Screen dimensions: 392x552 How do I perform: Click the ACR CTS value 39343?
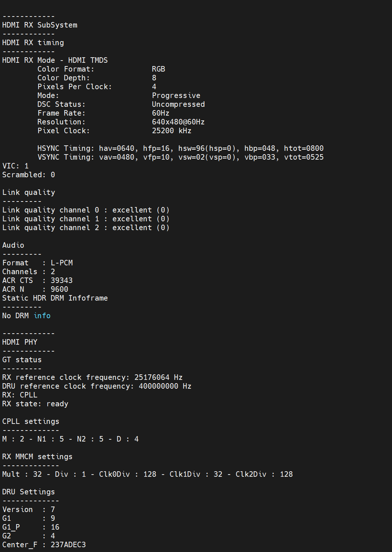coord(62,280)
